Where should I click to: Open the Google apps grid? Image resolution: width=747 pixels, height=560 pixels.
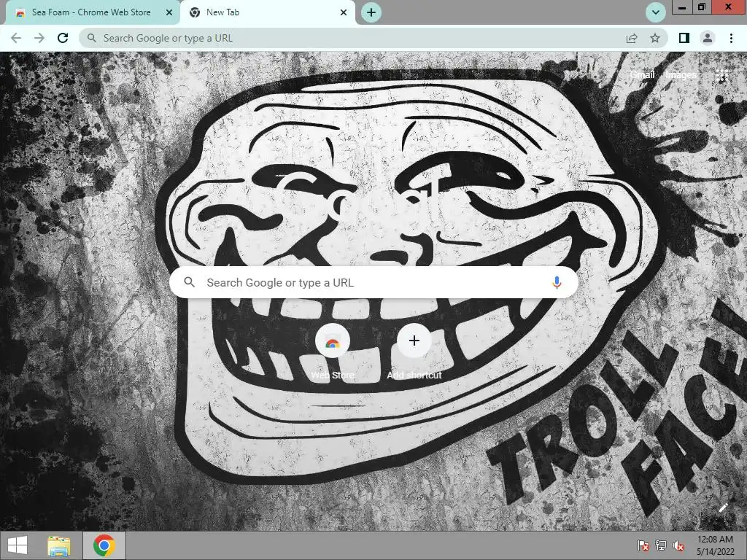[721, 75]
